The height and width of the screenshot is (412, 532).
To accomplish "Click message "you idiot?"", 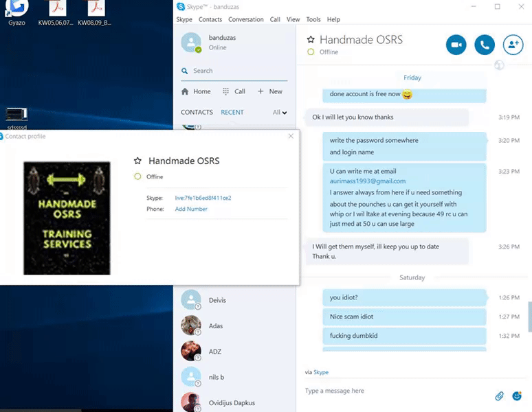I will coord(404,297).
